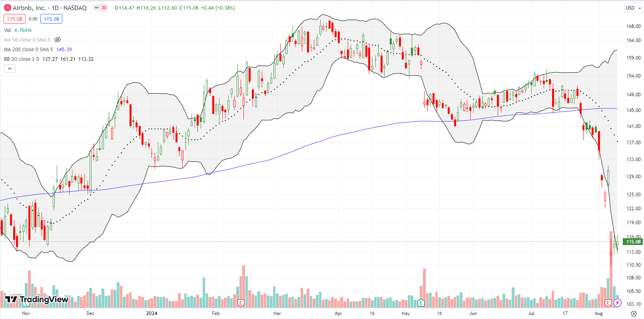Click the 115.08 current price label on axis
Image resolution: width=644 pixels, height=319 pixels.
633,241
